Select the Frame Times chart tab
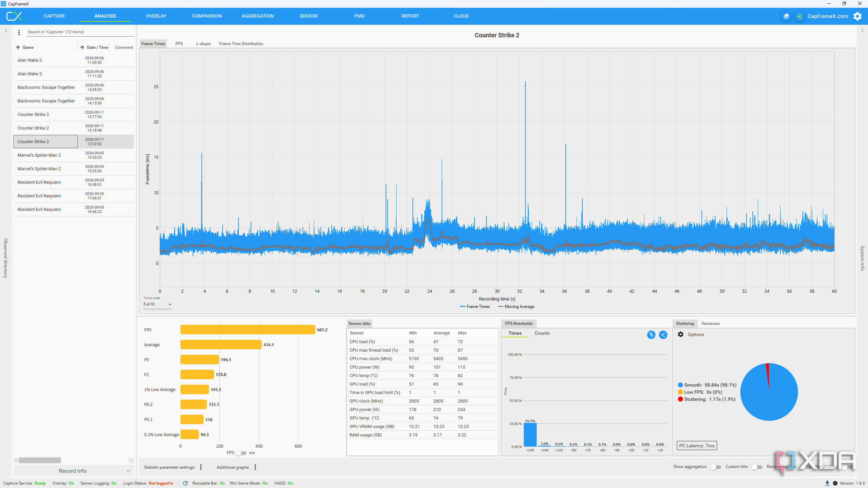 tap(153, 44)
